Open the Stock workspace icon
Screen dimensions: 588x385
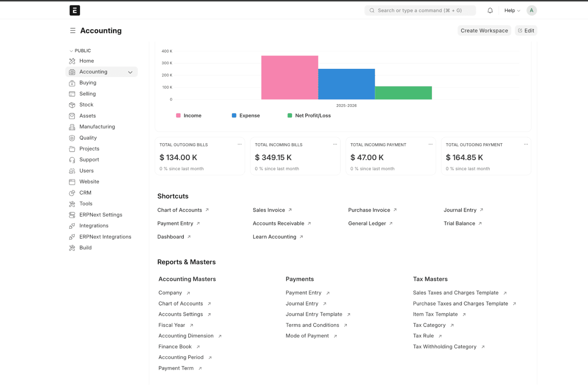coord(72,105)
